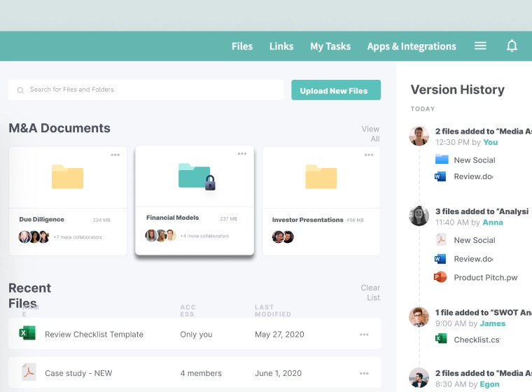This screenshot has height=392, width=532.
Task: Open the Investor Presentations folder icon
Action: (x=321, y=176)
